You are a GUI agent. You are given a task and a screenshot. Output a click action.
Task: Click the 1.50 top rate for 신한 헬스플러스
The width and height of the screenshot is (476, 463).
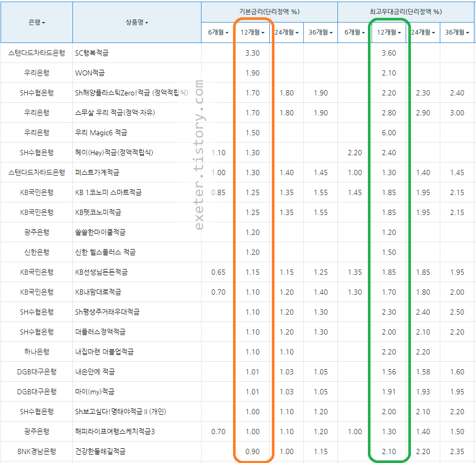point(389,252)
